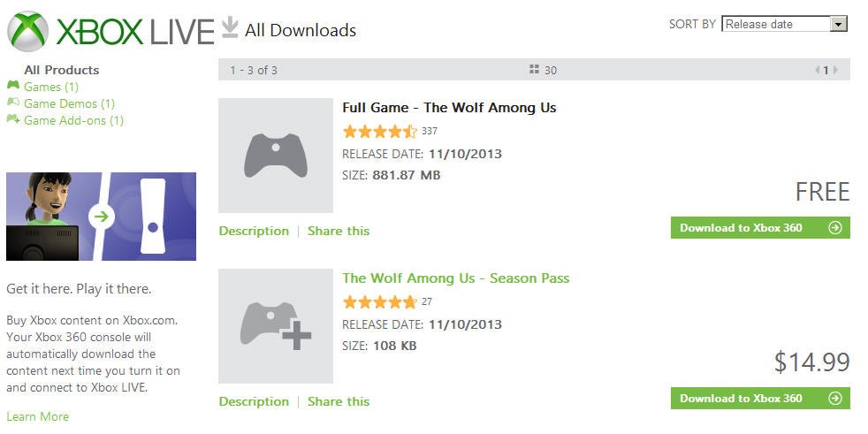Click the Xbox sphere logo icon
The width and height of the screenshot is (868, 434).
coord(27,31)
